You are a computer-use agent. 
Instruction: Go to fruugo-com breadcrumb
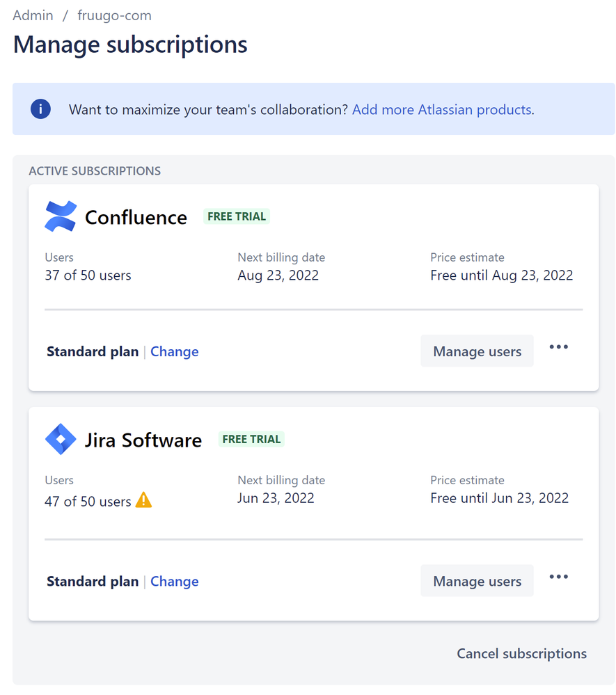point(114,15)
